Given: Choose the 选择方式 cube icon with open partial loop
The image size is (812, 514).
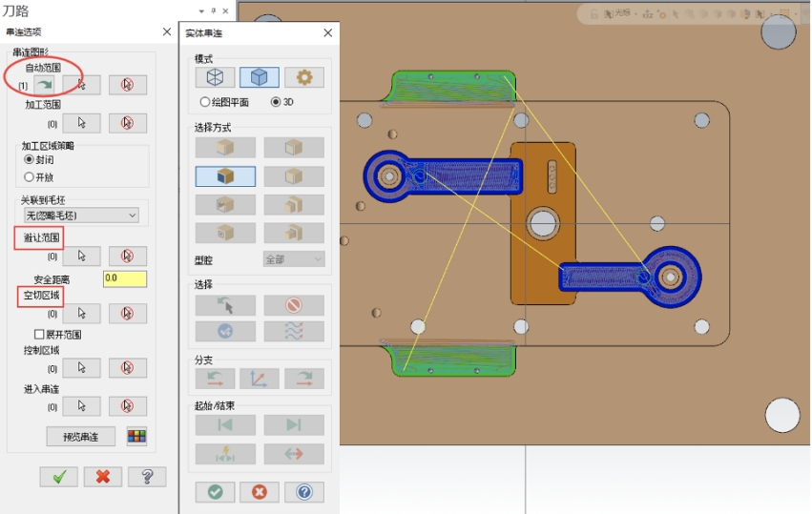Looking at the screenshot, I should point(225,205).
